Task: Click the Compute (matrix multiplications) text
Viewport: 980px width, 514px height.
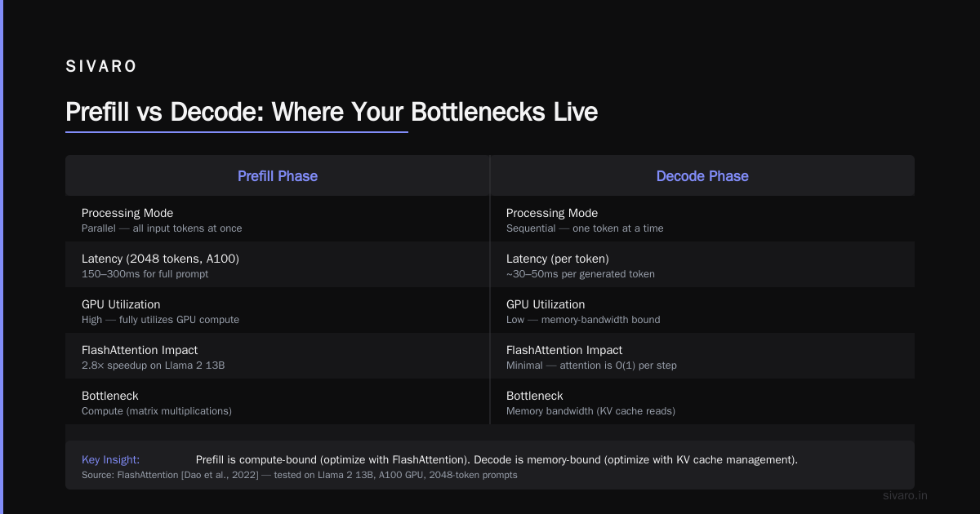Action: [x=157, y=411]
